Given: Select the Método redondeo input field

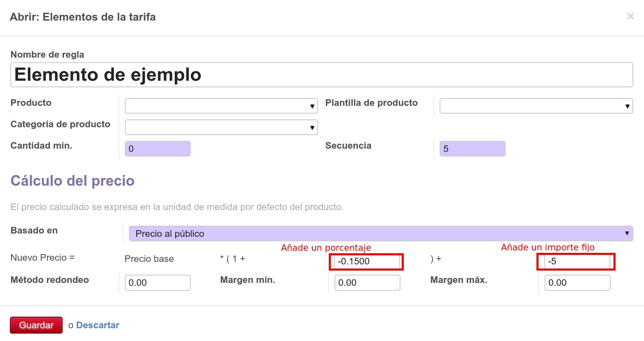Looking at the screenshot, I should click(x=157, y=283).
